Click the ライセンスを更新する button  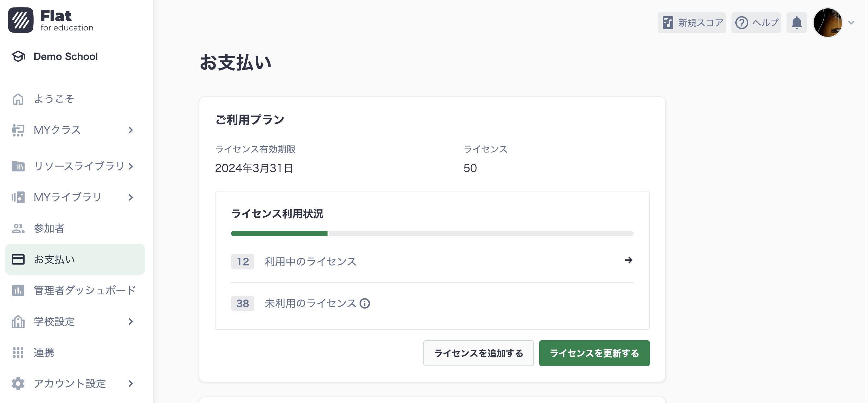[x=595, y=353]
